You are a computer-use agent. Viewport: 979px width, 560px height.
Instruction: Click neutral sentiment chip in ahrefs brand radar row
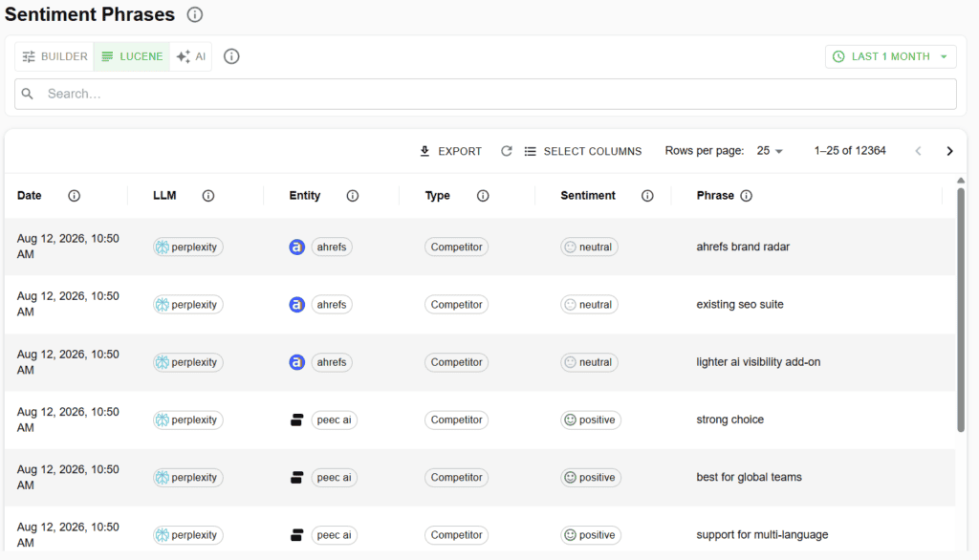point(589,248)
